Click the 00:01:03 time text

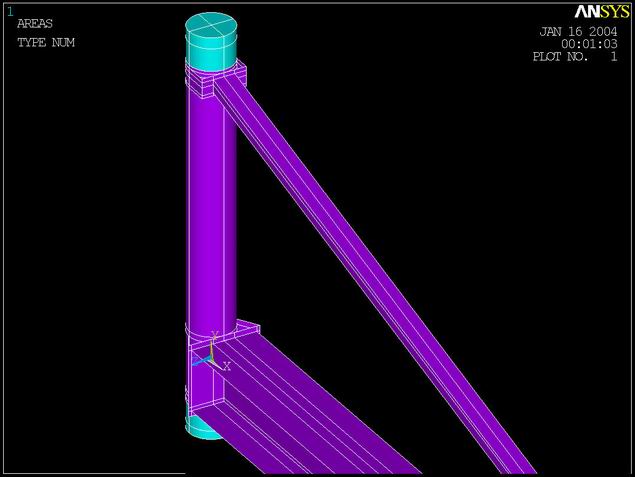(x=589, y=44)
